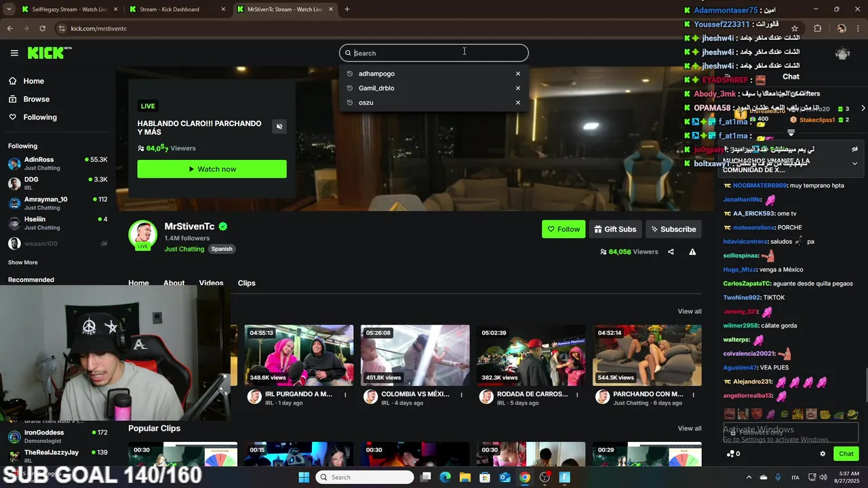
Task: Open Chrome from the taskbar
Action: point(525,477)
